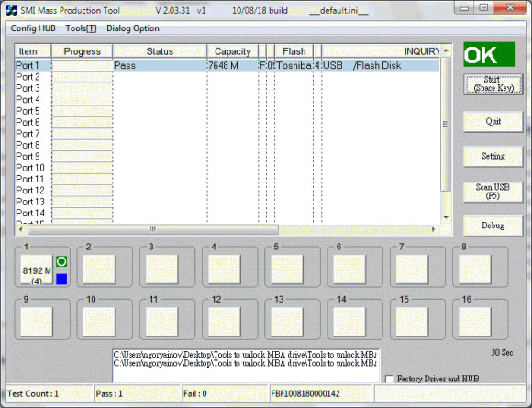
Task: Click the green circle status indicator on port 1
Action: point(61,261)
